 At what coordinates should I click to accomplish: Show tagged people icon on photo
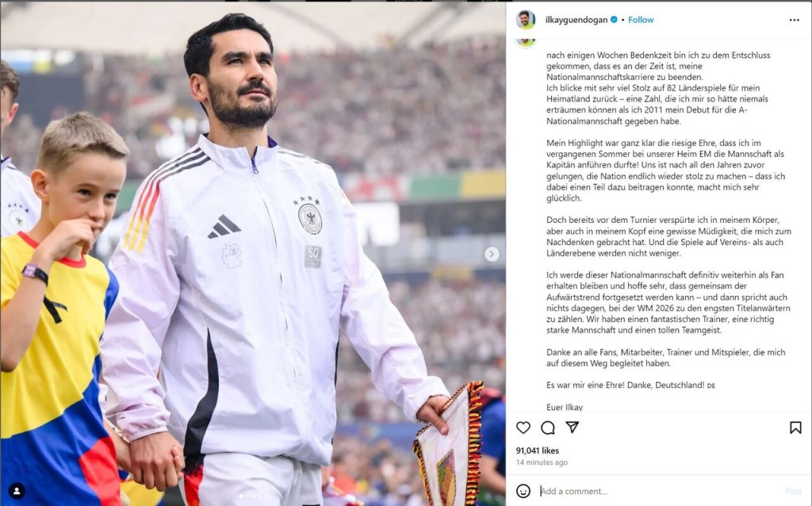(17, 490)
